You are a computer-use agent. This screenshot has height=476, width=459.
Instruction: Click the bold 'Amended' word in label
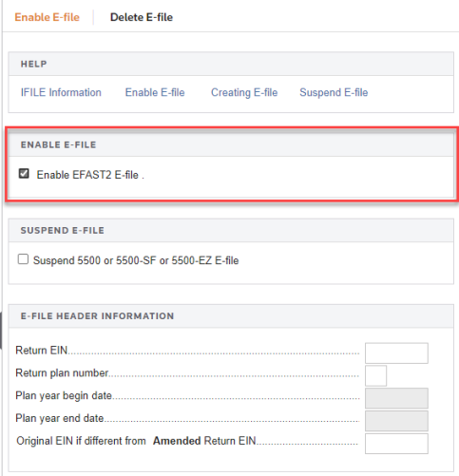click(177, 441)
